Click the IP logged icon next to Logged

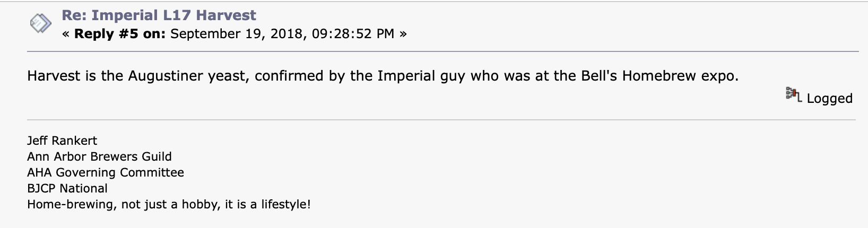point(793,95)
